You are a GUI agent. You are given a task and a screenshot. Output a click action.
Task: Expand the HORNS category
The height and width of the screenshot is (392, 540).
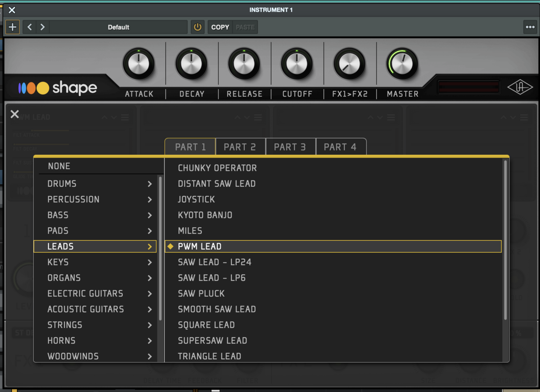[x=95, y=341]
